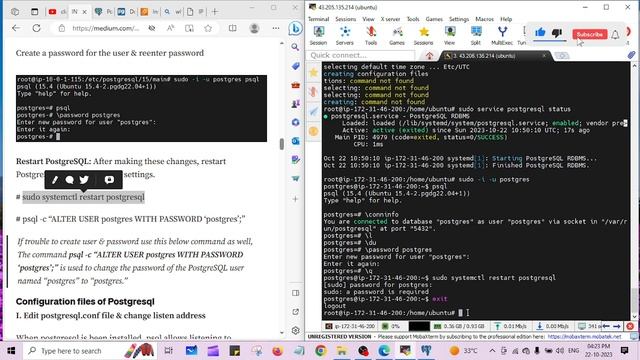Open the Task View icon on taskbar

coord(168,351)
